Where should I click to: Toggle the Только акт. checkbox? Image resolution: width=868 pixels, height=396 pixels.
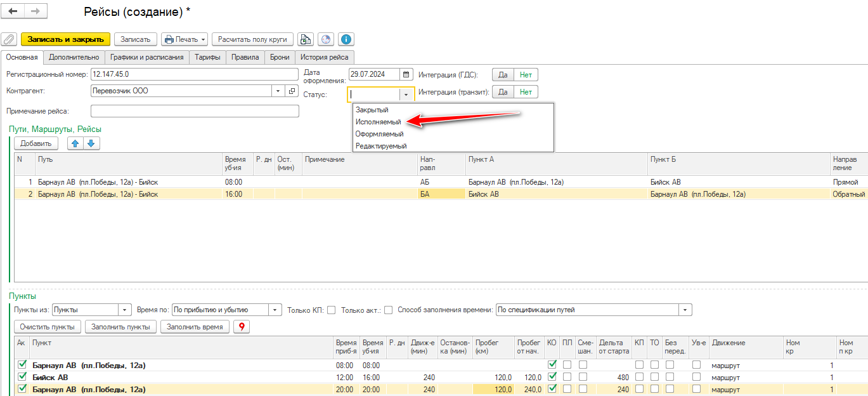388,310
